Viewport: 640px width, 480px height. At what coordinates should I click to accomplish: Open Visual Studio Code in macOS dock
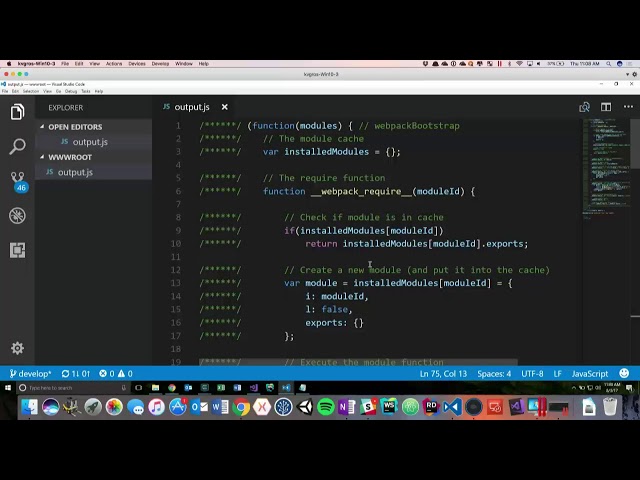point(453,407)
